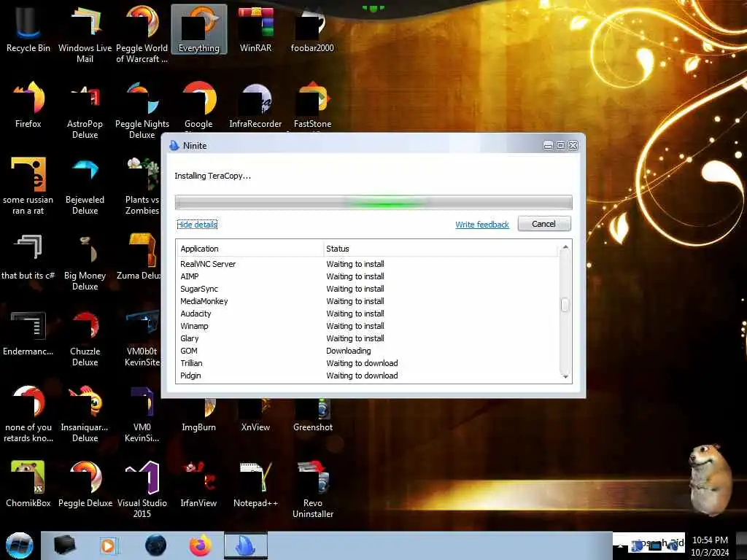Screen dimensions: 747x560
Task: Select the MediaMonkey row
Action: pyautogui.click(x=368, y=301)
